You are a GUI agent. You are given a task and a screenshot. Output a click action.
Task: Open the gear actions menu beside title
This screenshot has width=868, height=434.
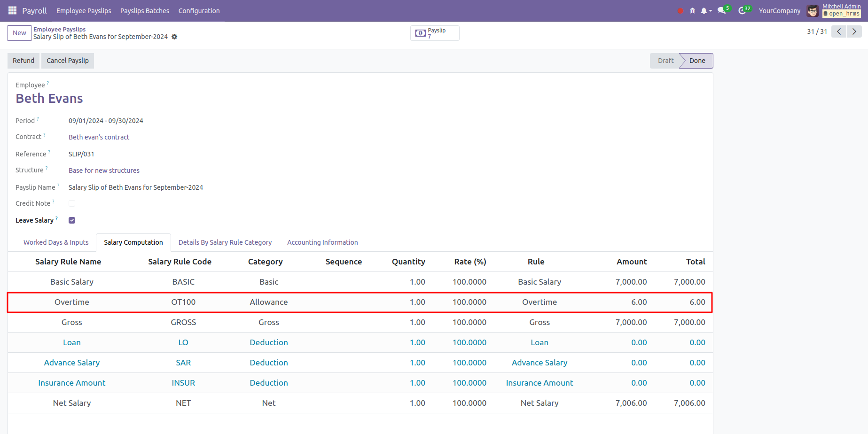point(174,37)
